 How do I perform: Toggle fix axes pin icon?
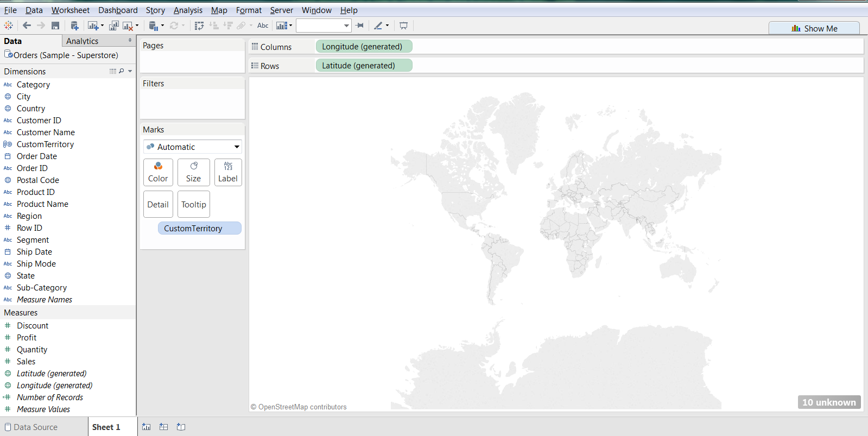tap(359, 26)
